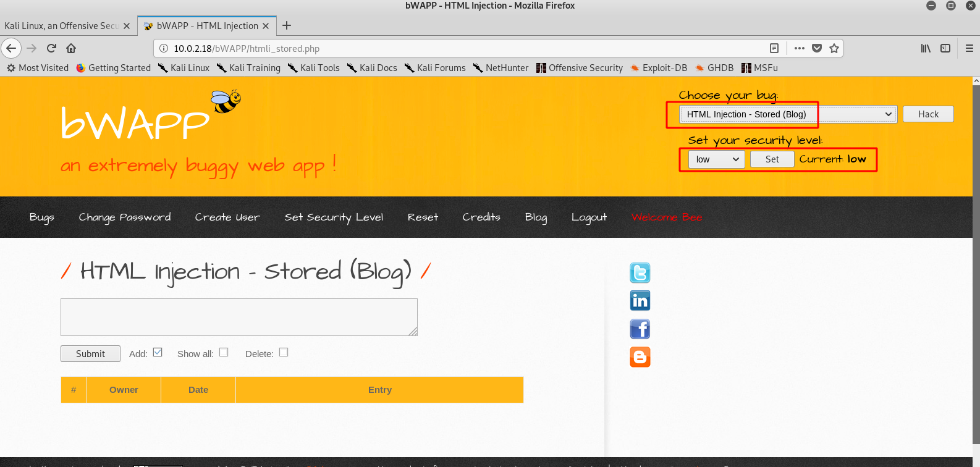Viewport: 980px width, 467px height.
Task: Expand the Choose your bug dropdown
Action: 788,114
